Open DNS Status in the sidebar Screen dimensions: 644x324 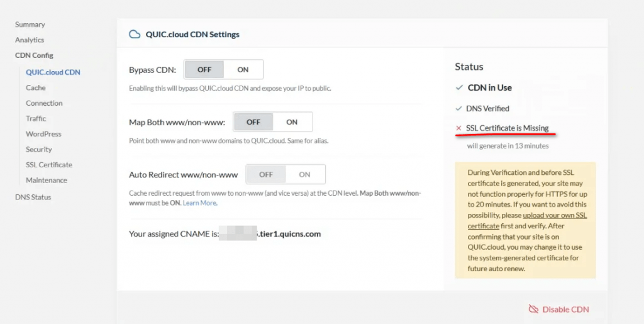pos(33,197)
